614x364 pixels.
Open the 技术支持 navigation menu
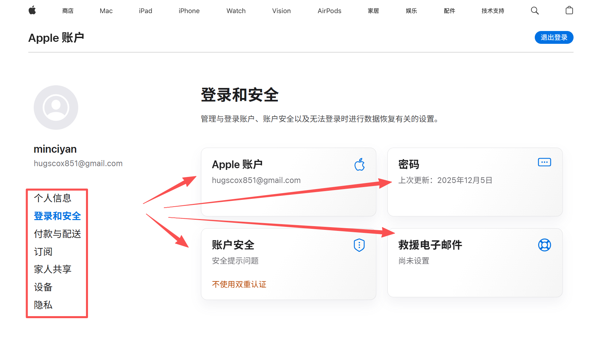click(493, 11)
